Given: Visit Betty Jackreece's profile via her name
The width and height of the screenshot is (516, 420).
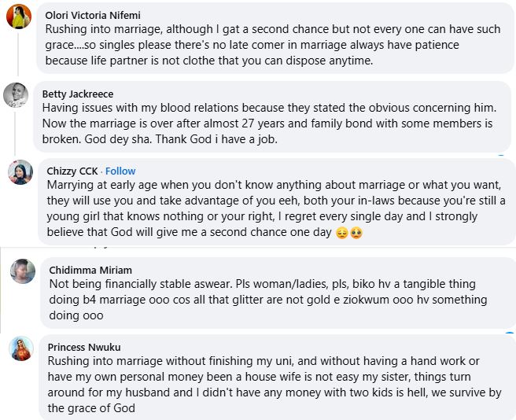Looking at the screenshot, I should pyautogui.click(x=76, y=93).
